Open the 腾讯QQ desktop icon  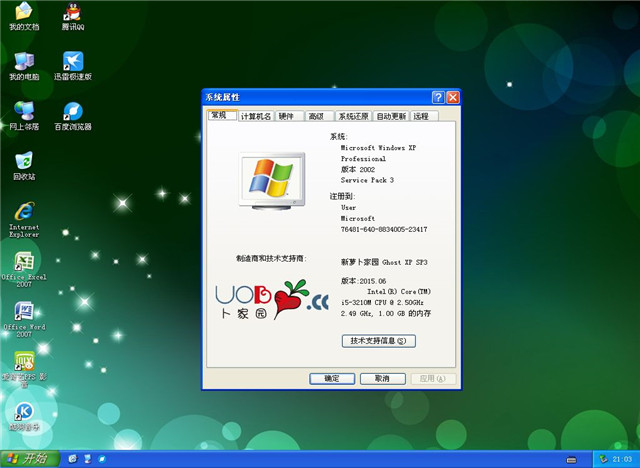[x=72, y=12]
